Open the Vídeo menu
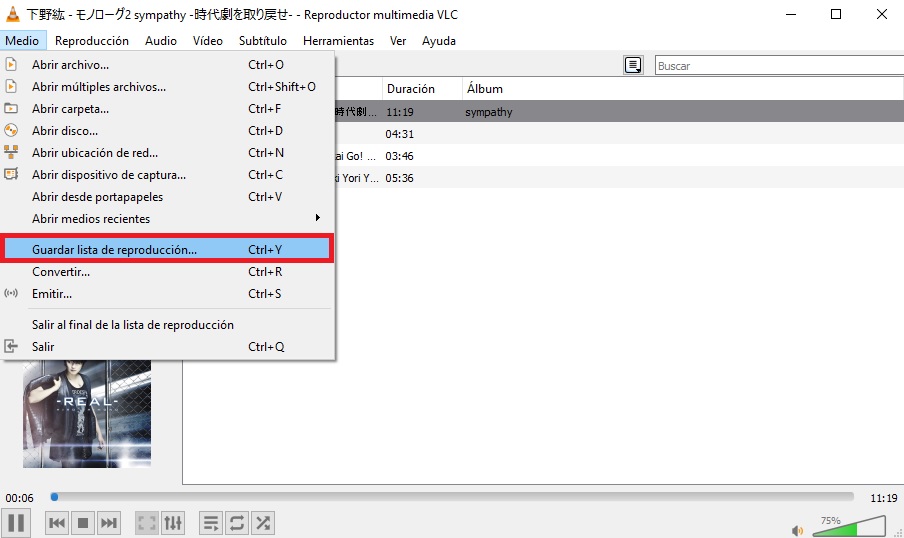The width and height of the screenshot is (904, 538). tap(208, 40)
